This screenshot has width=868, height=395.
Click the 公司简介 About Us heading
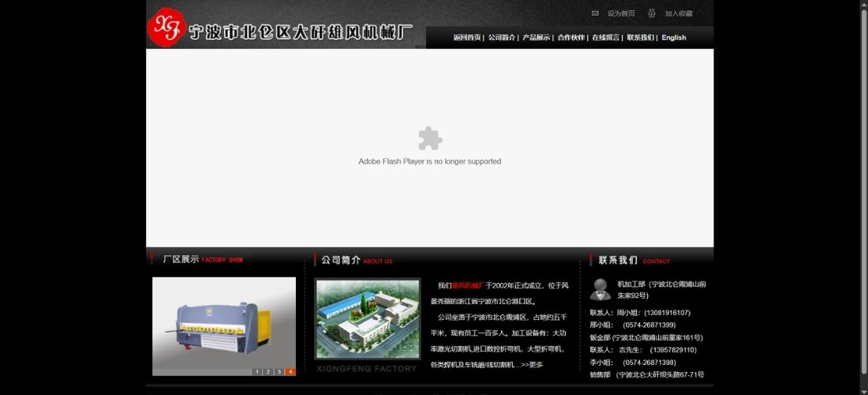[357, 260]
